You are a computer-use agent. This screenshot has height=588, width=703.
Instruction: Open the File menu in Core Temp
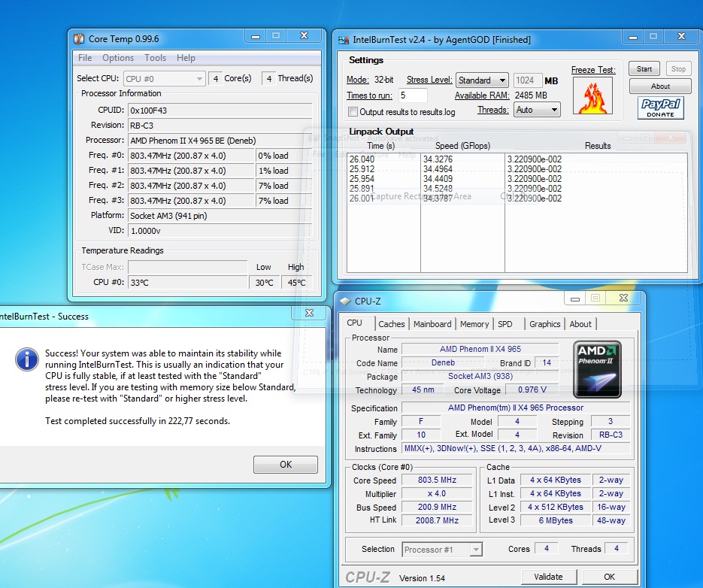point(85,58)
